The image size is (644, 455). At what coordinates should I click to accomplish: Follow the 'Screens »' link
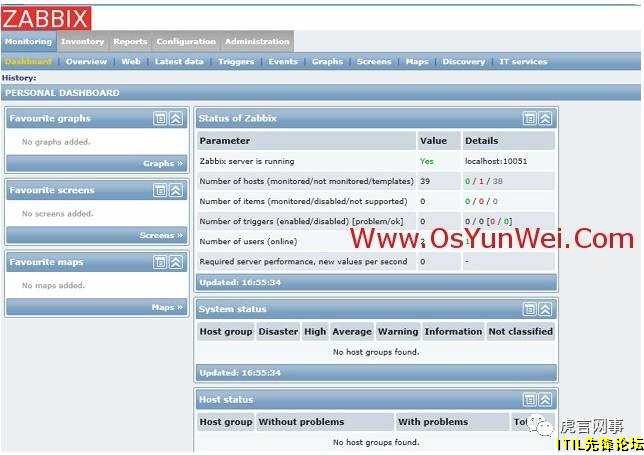pyautogui.click(x=161, y=235)
